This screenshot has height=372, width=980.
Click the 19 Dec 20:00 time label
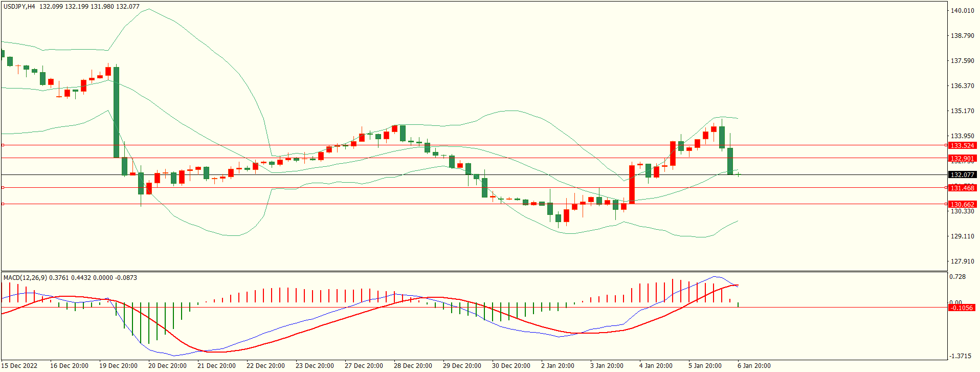pos(118,366)
